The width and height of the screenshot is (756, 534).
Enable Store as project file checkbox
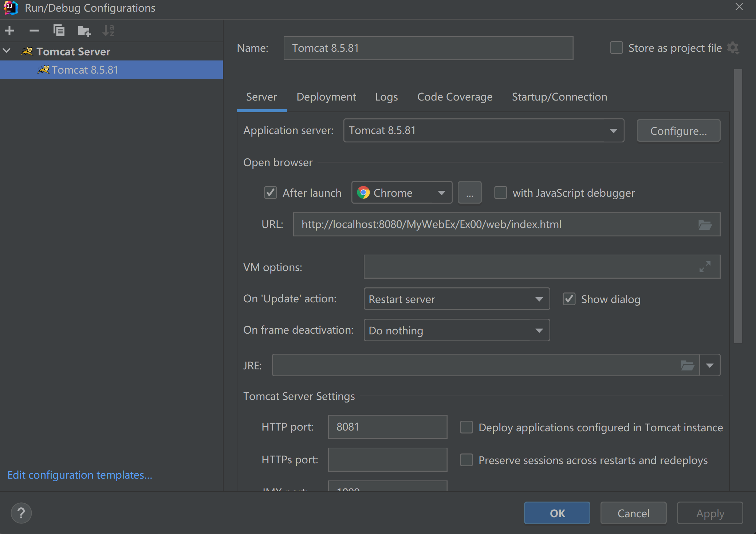click(616, 48)
